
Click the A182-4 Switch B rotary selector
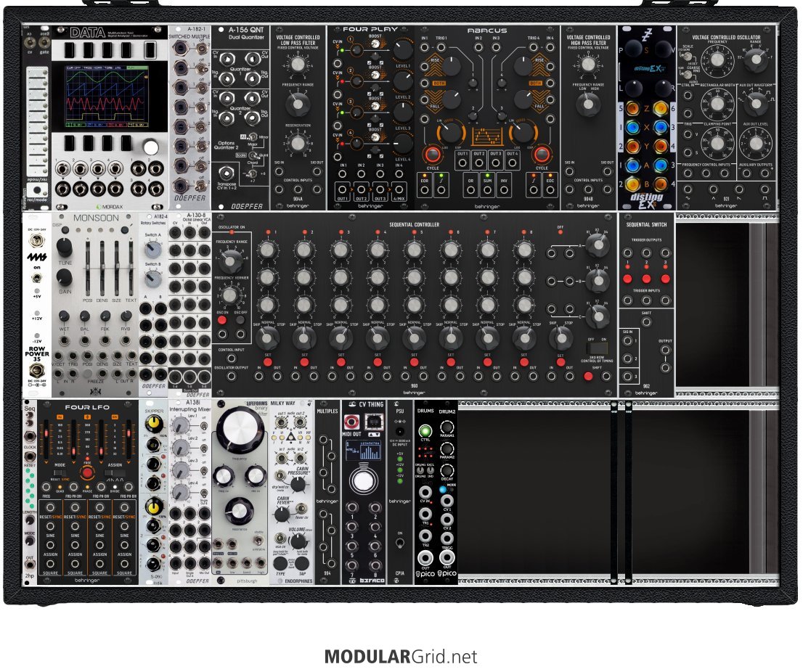[152, 279]
